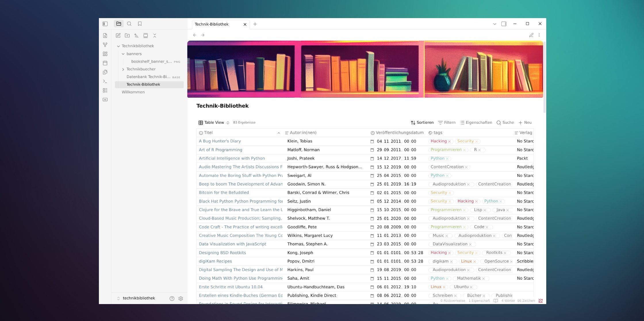This screenshot has width=644, height=321.
Task: Toggle the right sidebar panel
Action: pyautogui.click(x=504, y=24)
